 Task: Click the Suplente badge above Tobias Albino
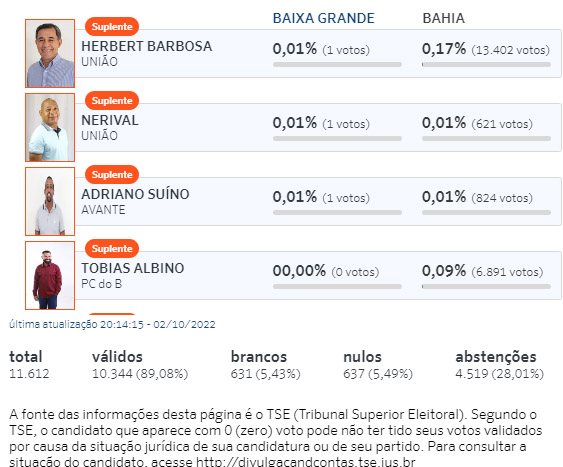coord(112,248)
